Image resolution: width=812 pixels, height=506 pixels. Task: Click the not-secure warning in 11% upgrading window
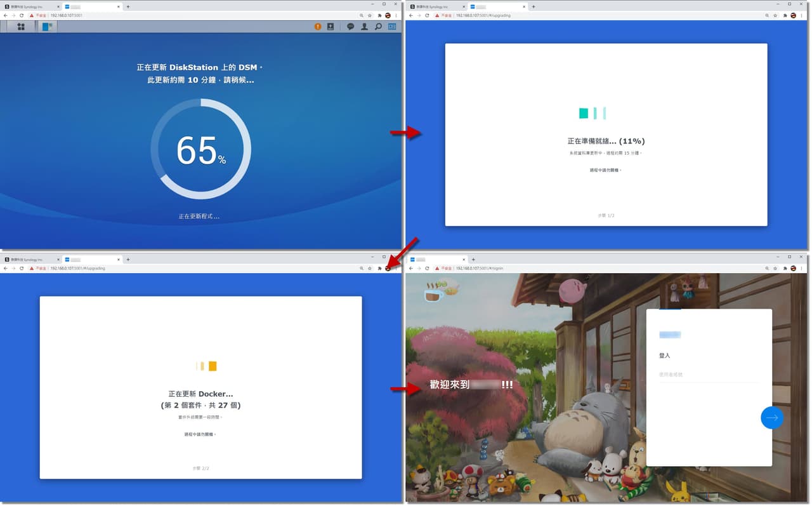444,15
